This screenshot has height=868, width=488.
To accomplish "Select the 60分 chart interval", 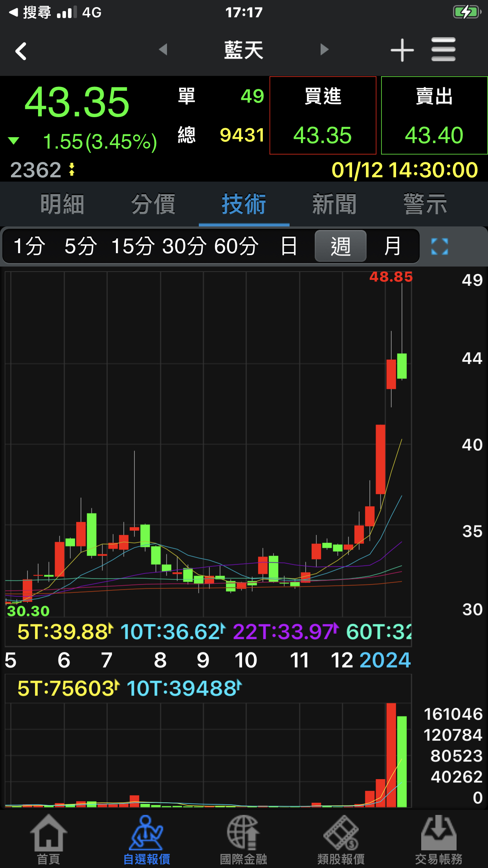I will [236, 246].
